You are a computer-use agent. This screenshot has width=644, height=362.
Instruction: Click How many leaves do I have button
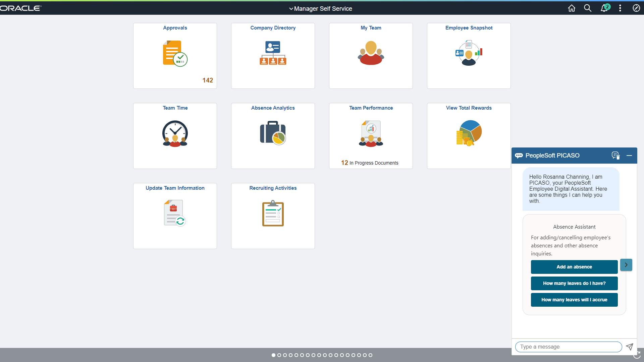point(574,283)
